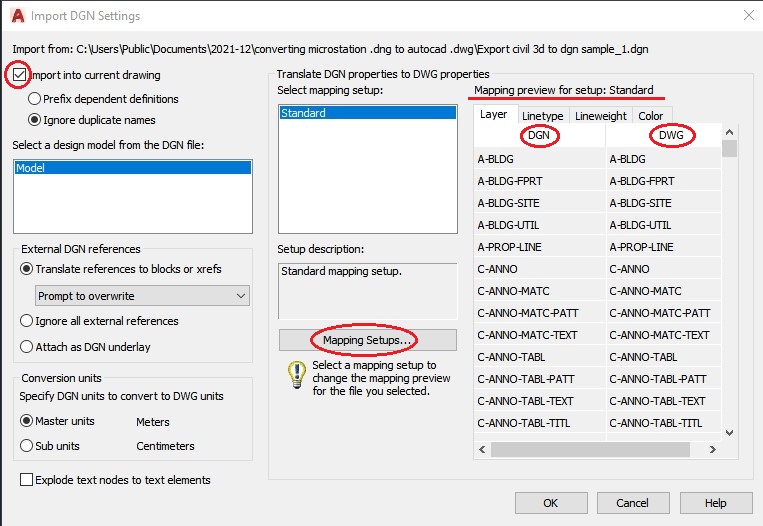Select C-ANNO-MATC-TEXT in the DWG column
The image size is (763, 526).
[664, 335]
